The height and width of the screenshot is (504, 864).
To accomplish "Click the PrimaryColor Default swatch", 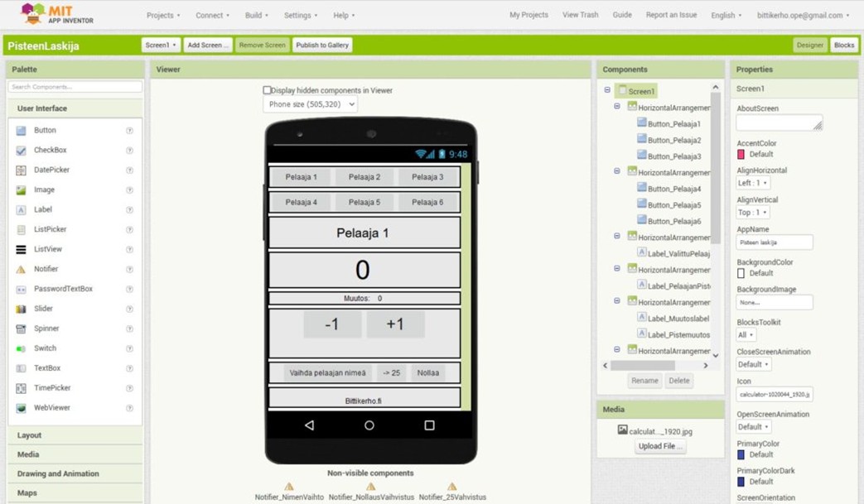I will 741,455.
